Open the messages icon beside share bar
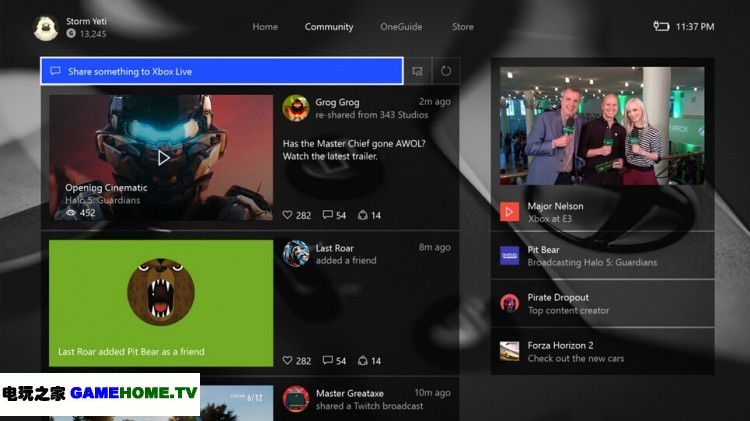The height and width of the screenshot is (421, 750). tap(418, 71)
